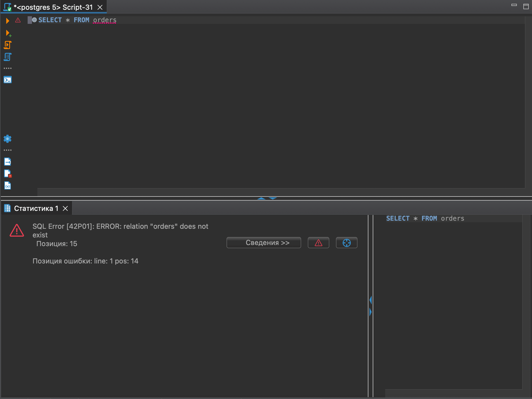532x399 pixels.
Task: Collapse results panel with down arrow
Action: [273, 198]
